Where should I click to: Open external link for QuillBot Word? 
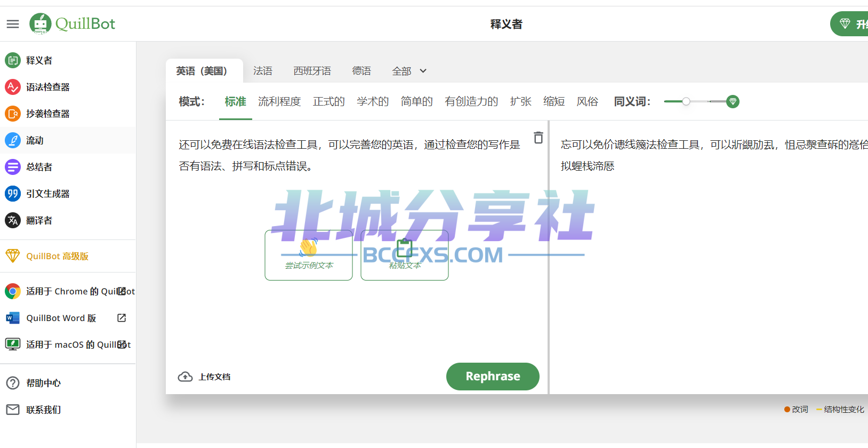(x=122, y=318)
